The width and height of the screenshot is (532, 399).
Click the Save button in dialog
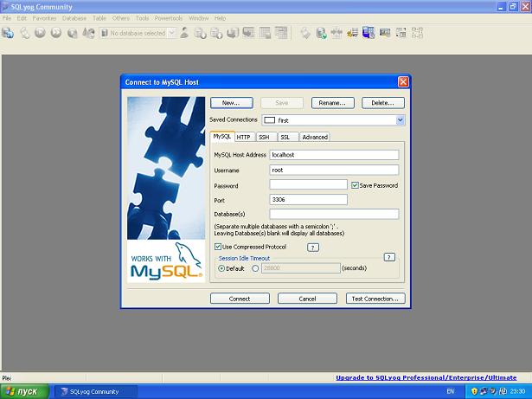[x=282, y=103]
